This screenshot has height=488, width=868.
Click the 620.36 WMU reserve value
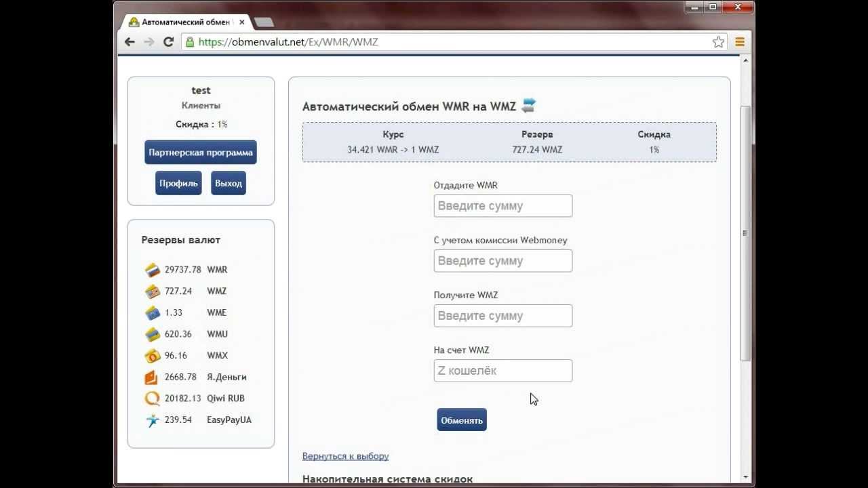coord(178,334)
